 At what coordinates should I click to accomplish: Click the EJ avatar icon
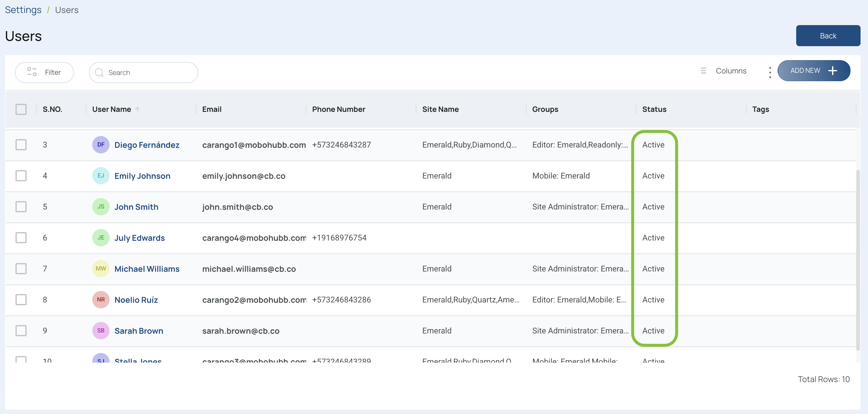click(101, 176)
